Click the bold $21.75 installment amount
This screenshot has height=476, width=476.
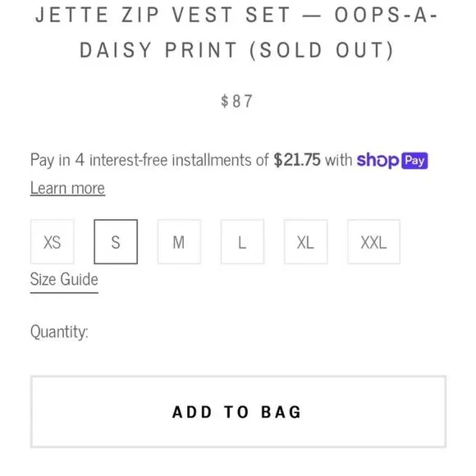(x=297, y=160)
